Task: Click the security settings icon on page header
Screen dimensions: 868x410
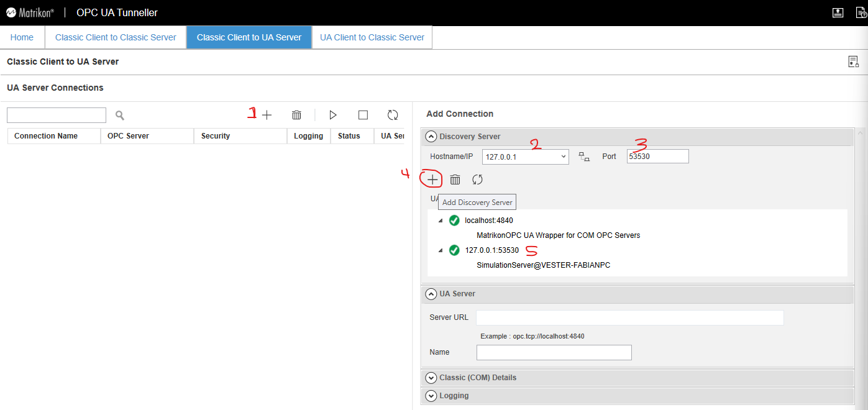Action: (x=854, y=61)
